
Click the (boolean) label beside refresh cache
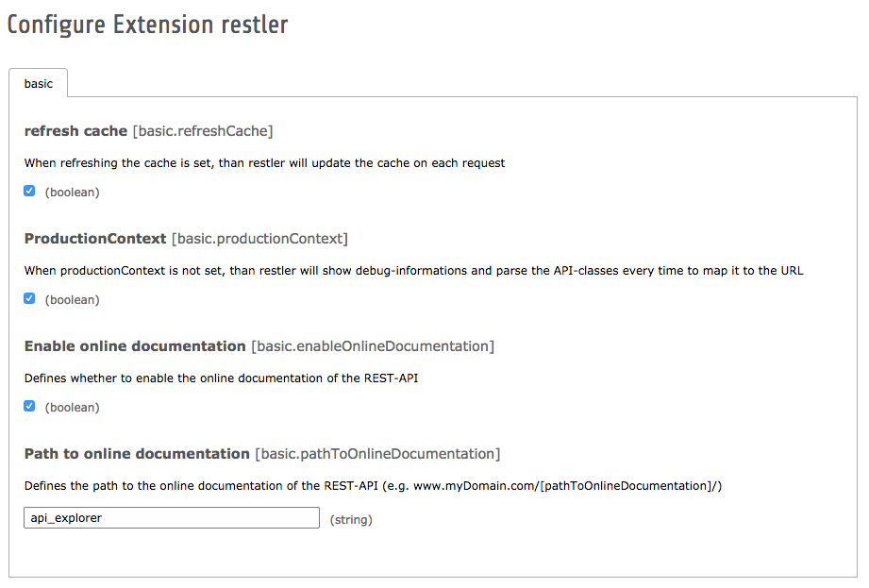pyautogui.click(x=72, y=192)
